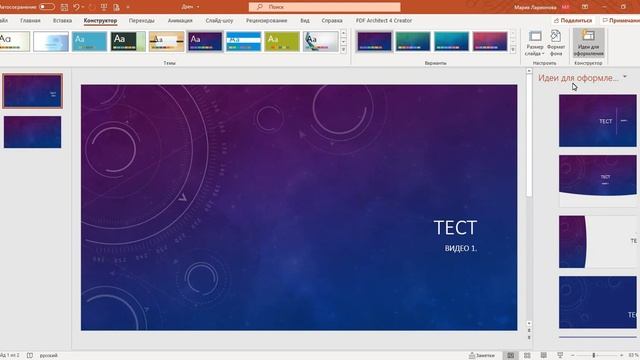Switch to Slide Sorter view icon

pyautogui.click(x=527, y=356)
